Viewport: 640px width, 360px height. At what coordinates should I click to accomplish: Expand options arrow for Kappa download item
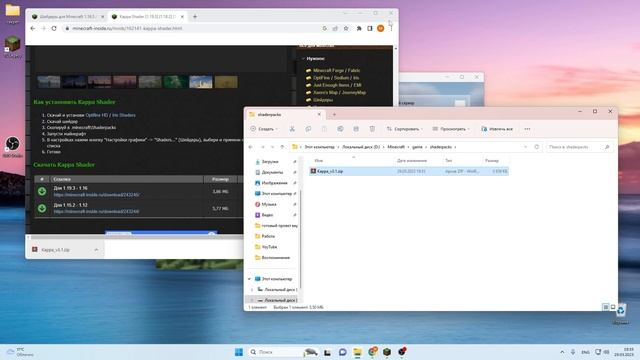[x=96, y=250]
